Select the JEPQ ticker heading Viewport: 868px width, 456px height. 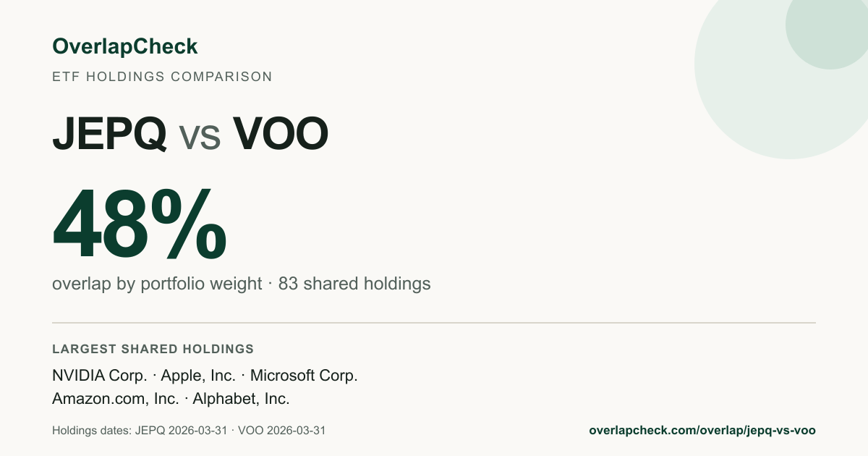coord(109,133)
